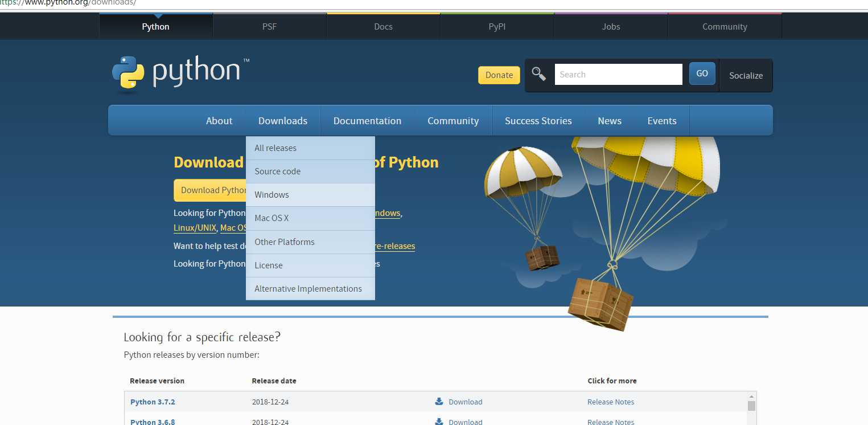The height and width of the screenshot is (425, 868).
Task: Click the Python logo in the header
Action: point(180,73)
